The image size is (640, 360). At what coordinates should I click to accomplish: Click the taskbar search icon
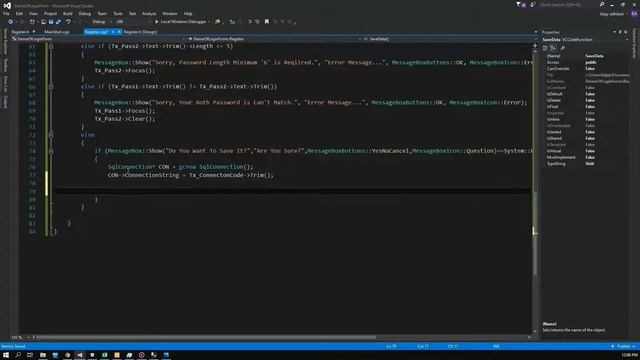tap(18, 355)
